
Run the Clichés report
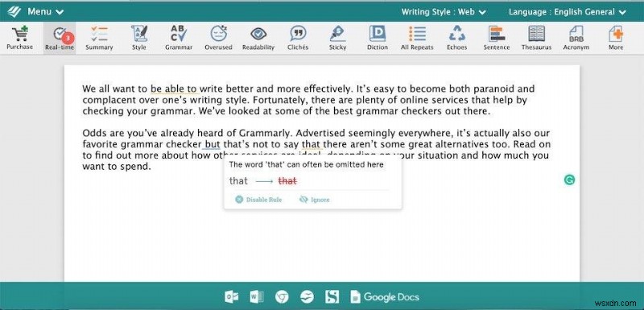(x=298, y=38)
